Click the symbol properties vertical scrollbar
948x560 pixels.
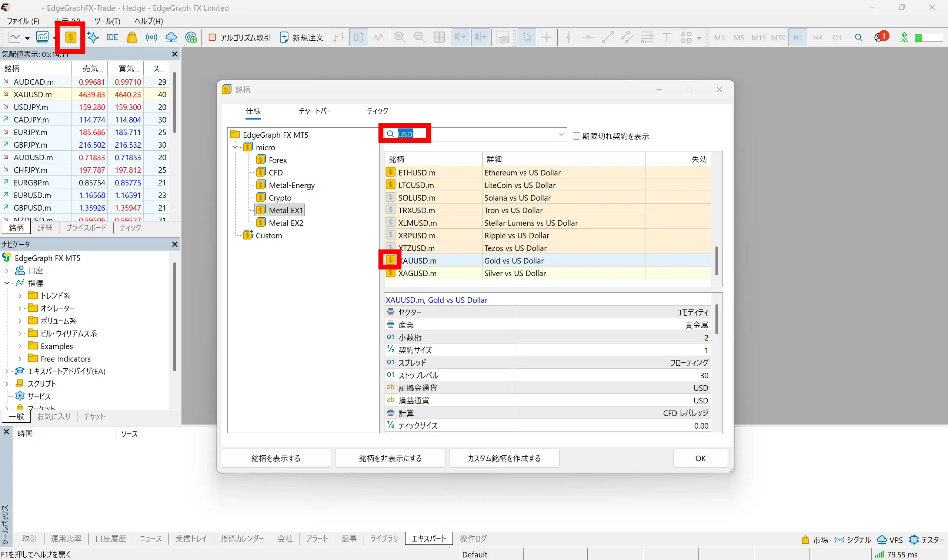click(717, 319)
